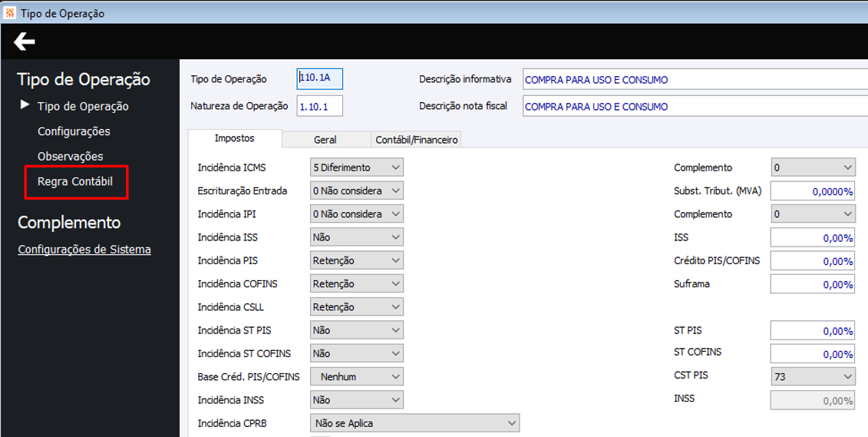Click the Suframa percentage field
Viewport: 868px width, 437px height.
(813, 284)
